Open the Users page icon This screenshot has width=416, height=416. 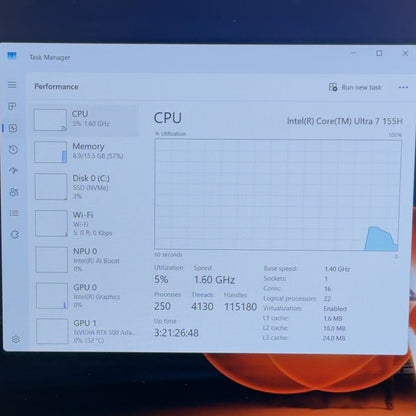coord(14,192)
